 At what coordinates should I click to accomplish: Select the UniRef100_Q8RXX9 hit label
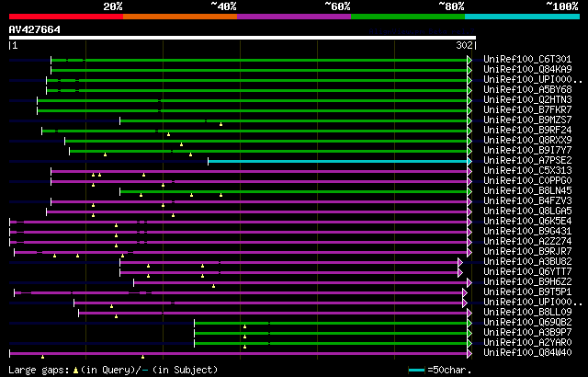click(x=527, y=141)
